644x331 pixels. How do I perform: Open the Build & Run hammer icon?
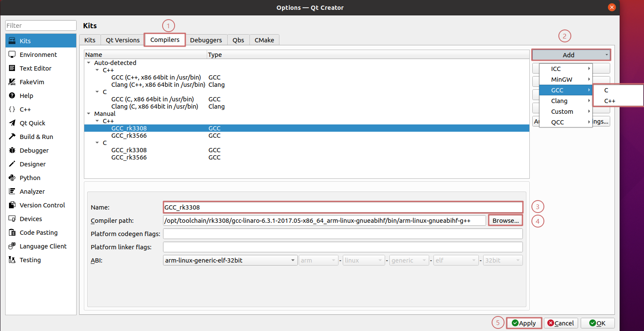point(12,137)
